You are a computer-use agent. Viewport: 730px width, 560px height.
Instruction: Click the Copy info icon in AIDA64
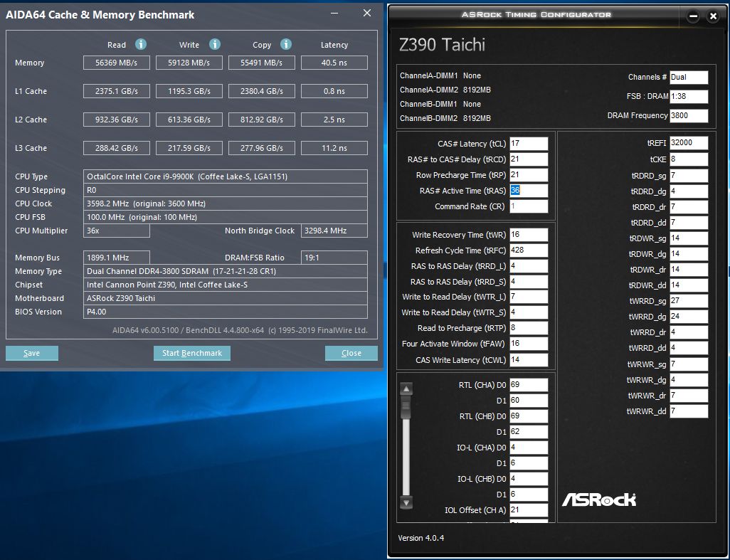pyautogui.click(x=286, y=44)
